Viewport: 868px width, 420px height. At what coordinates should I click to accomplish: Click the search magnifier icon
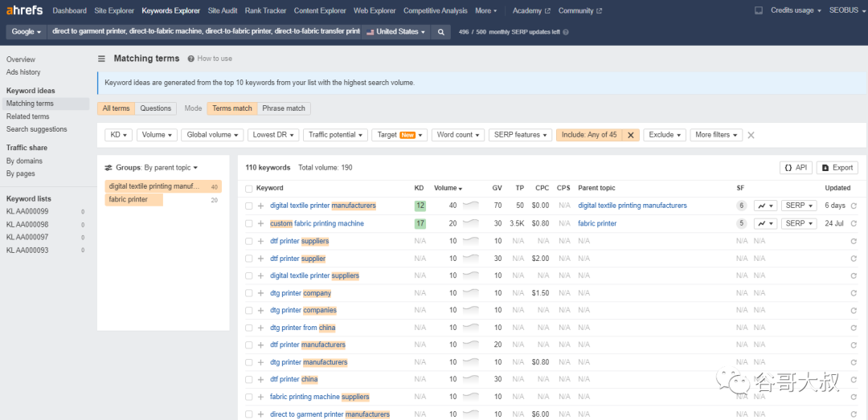click(x=440, y=32)
